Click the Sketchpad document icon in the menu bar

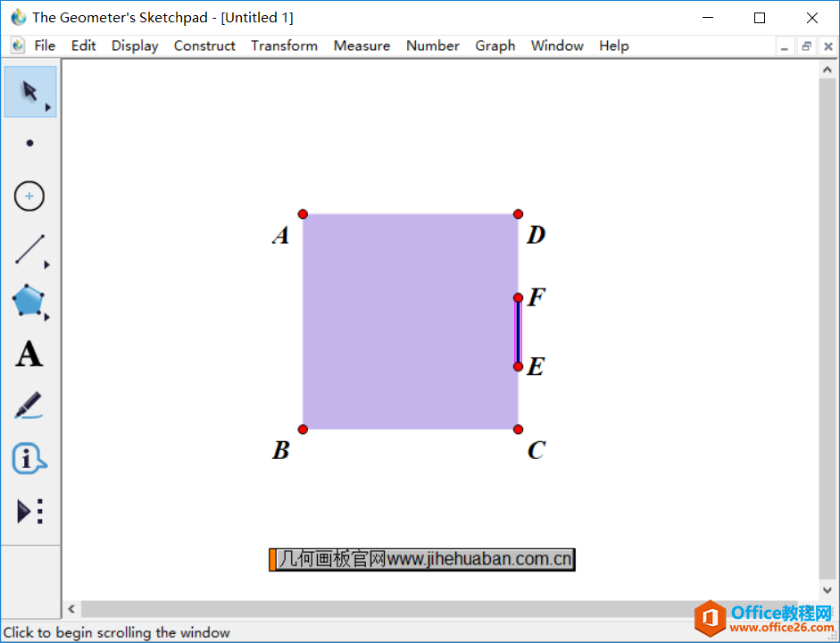(x=18, y=46)
